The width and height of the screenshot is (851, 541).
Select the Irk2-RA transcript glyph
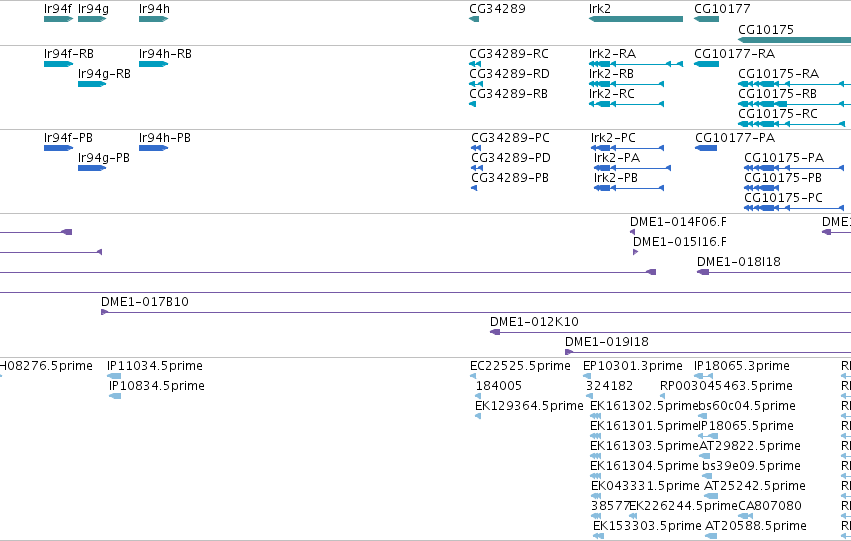click(x=636, y=64)
